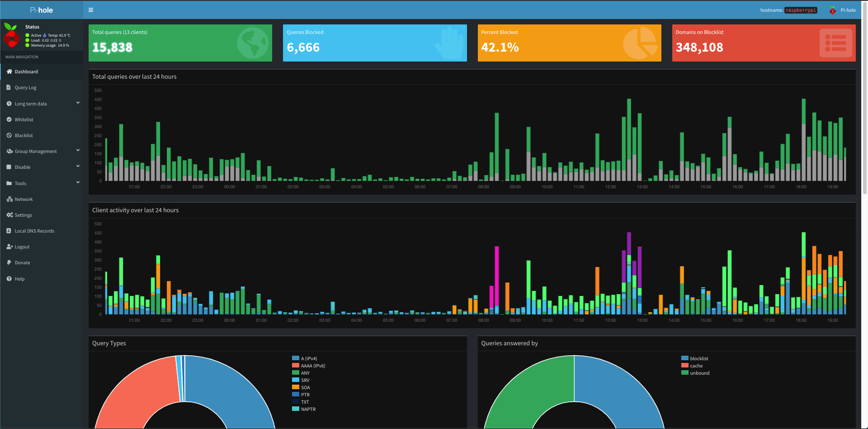Expand the Disable submenu chevron
868x429 pixels.
coord(78,167)
